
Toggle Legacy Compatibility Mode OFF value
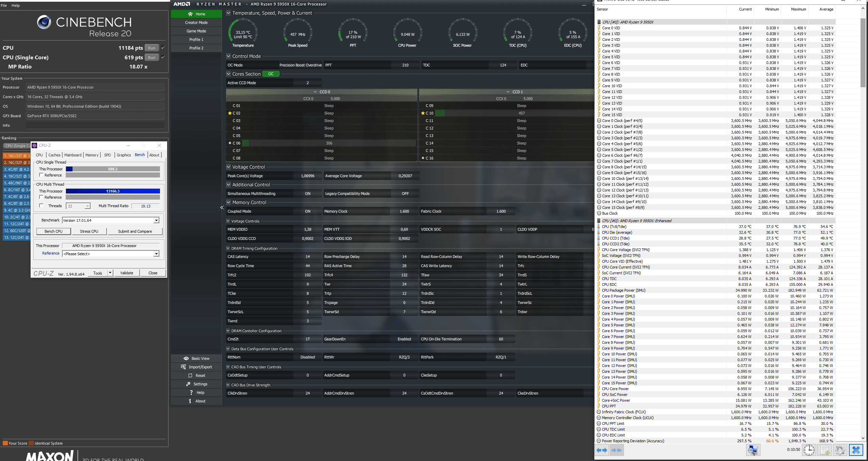tap(405, 194)
